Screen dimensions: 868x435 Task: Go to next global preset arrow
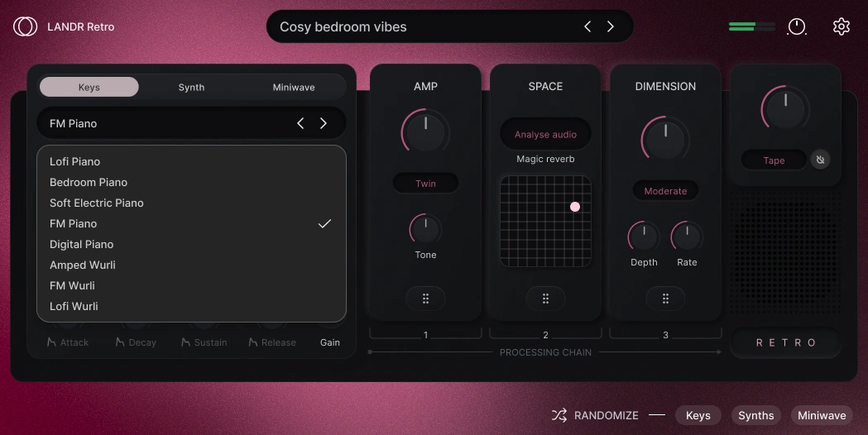(610, 26)
